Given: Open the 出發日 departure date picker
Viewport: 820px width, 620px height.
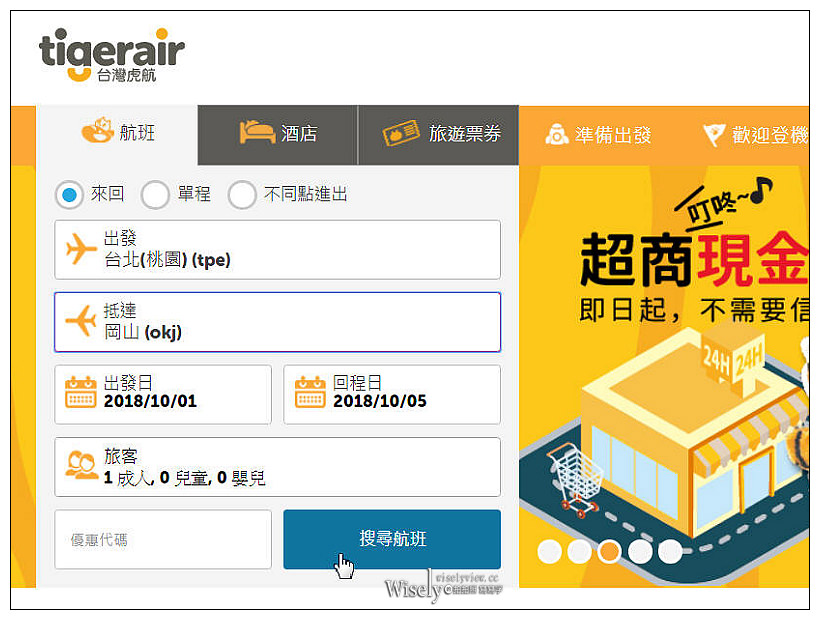Looking at the screenshot, I should click(163, 393).
